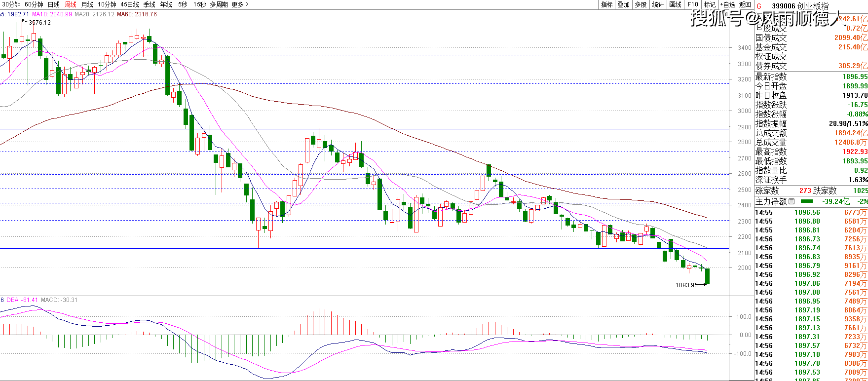Viewport: 868px width, 381px height.
Task: Activate the 画线 drawing tool
Action: [675, 4]
